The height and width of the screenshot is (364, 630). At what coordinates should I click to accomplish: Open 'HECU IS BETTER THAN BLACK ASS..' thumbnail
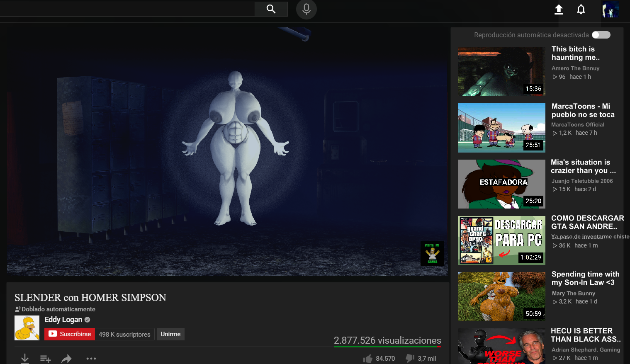tap(502, 346)
